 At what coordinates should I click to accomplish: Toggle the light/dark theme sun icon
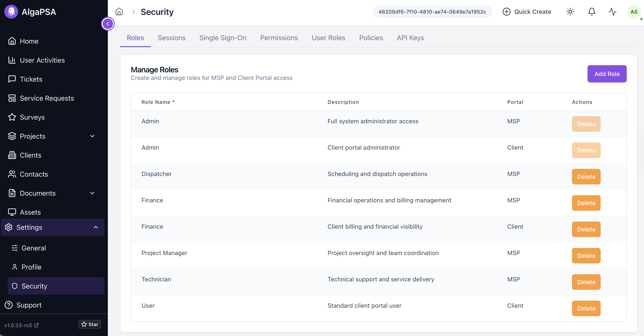point(570,12)
